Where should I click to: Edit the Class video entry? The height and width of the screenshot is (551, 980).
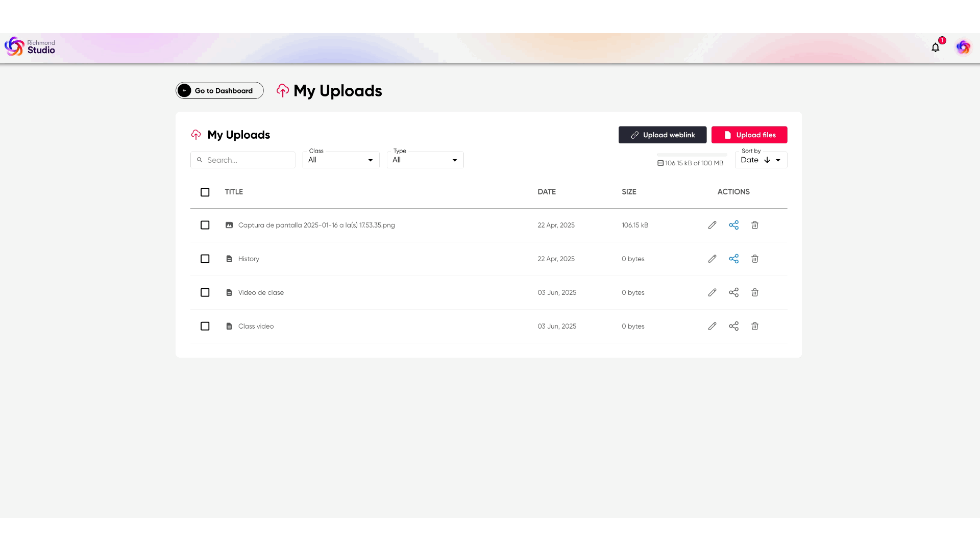pos(712,326)
